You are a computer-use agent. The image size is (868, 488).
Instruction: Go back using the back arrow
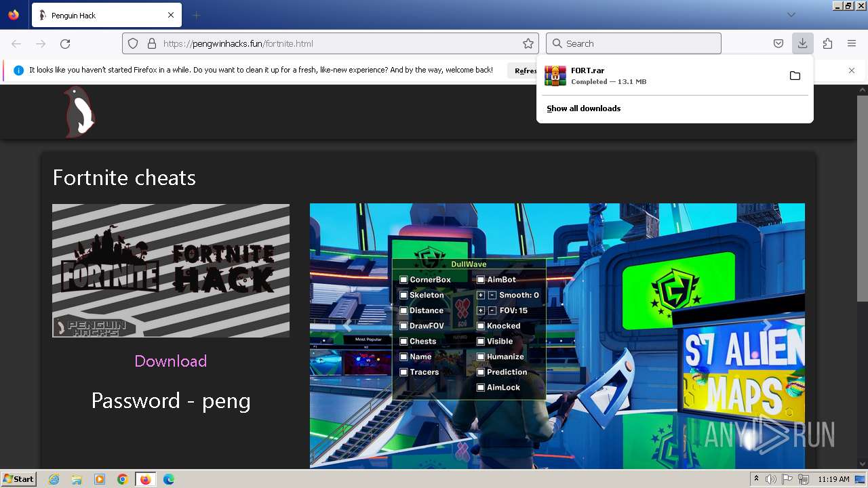16,43
